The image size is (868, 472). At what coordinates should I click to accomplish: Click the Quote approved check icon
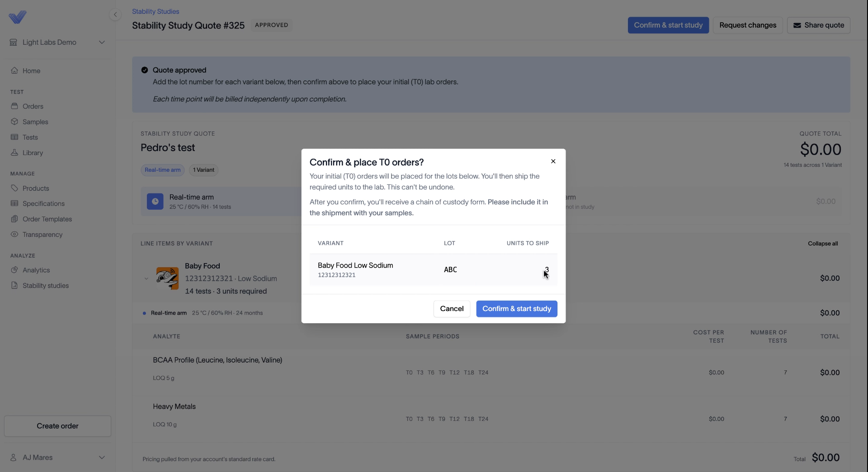click(x=145, y=70)
